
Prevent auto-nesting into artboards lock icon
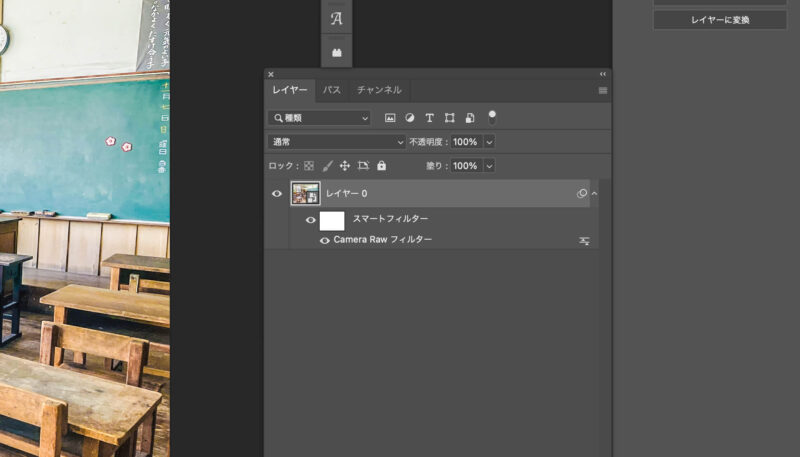tap(363, 166)
